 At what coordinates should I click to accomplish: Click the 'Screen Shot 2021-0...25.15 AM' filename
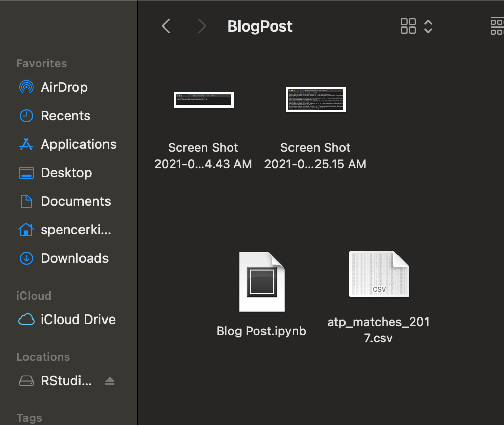pos(315,156)
